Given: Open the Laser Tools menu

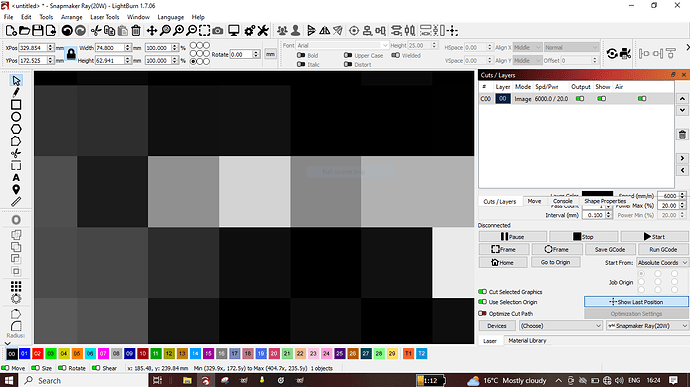Looking at the screenshot, I should coord(105,17).
